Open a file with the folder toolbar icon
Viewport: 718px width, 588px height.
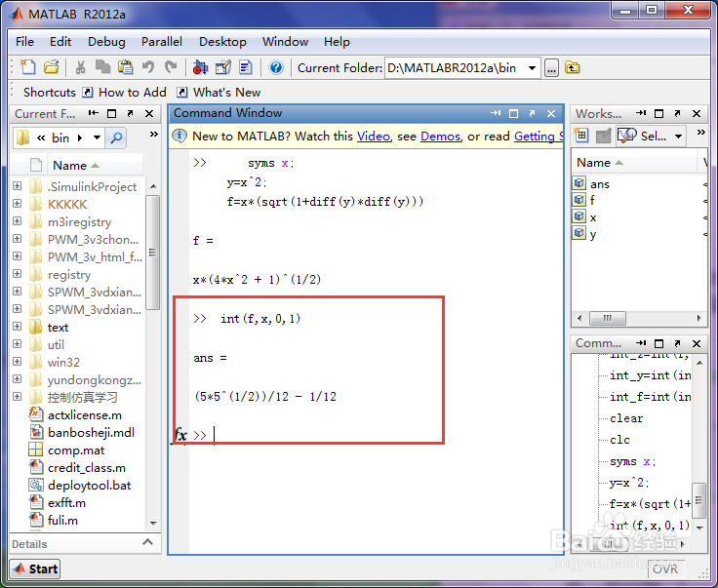52,67
